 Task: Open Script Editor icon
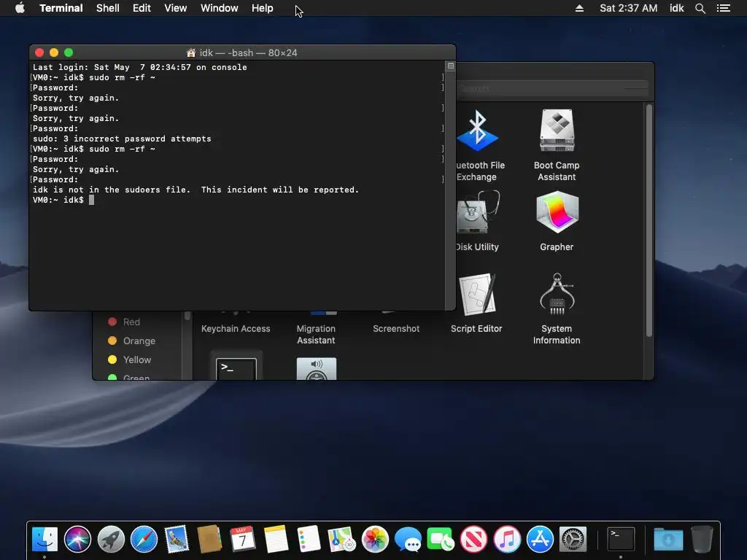pyautogui.click(x=477, y=294)
